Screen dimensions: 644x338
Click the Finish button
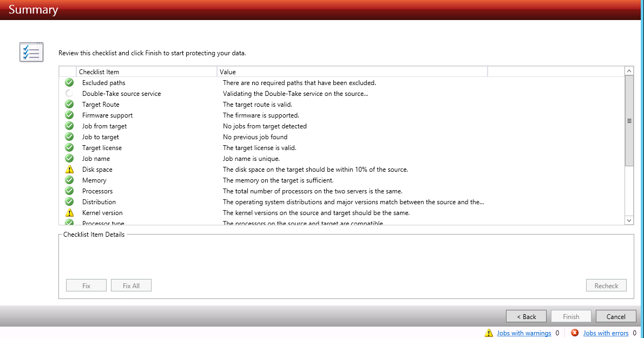pos(571,316)
